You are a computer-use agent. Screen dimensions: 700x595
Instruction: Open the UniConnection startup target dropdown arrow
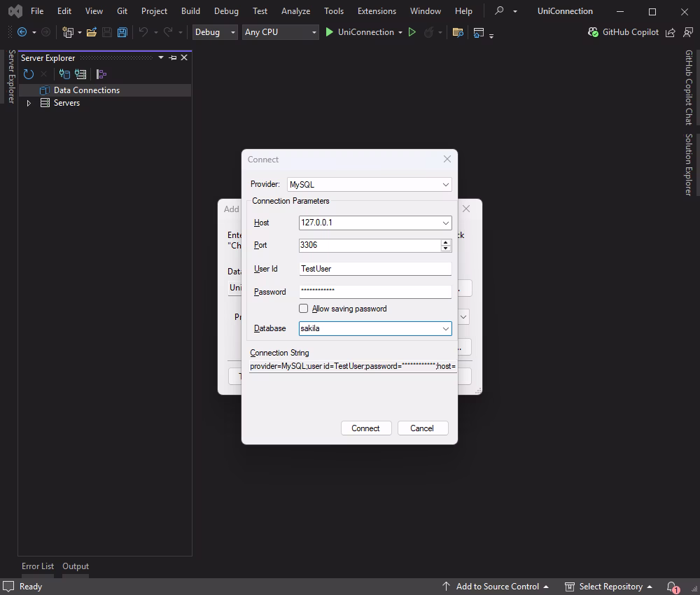click(x=400, y=32)
